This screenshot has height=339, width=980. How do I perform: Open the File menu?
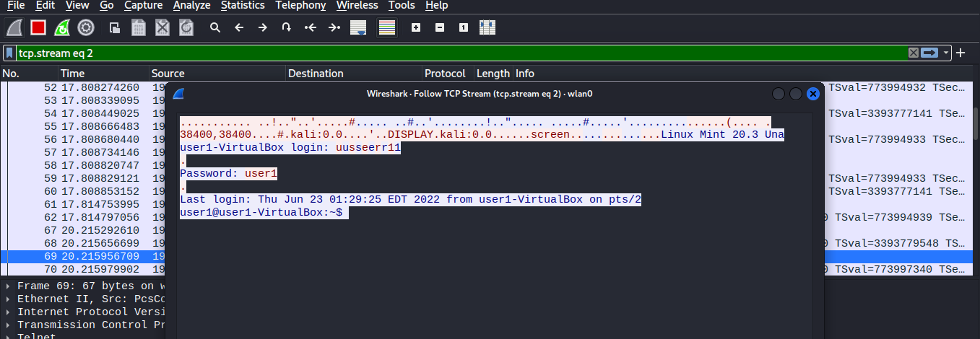[x=16, y=5]
